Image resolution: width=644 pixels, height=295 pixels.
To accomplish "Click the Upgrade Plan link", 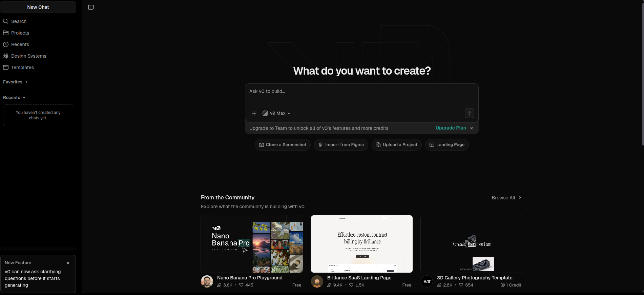I will tap(451, 128).
